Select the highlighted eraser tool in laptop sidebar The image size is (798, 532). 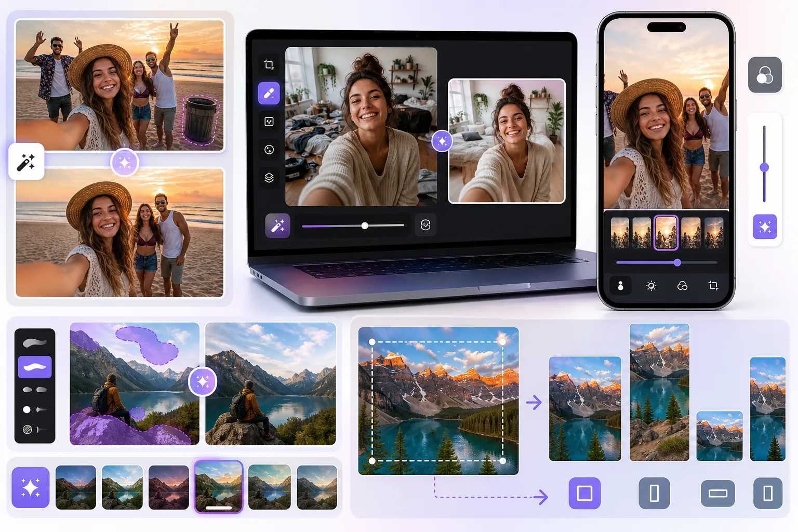pos(269,94)
